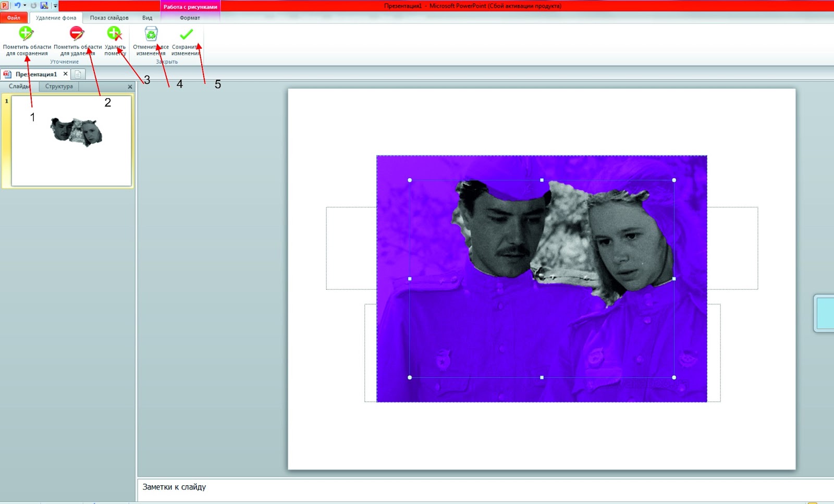Open the undo history dropdown arrow
The image size is (834, 504).
[x=24, y=5]
